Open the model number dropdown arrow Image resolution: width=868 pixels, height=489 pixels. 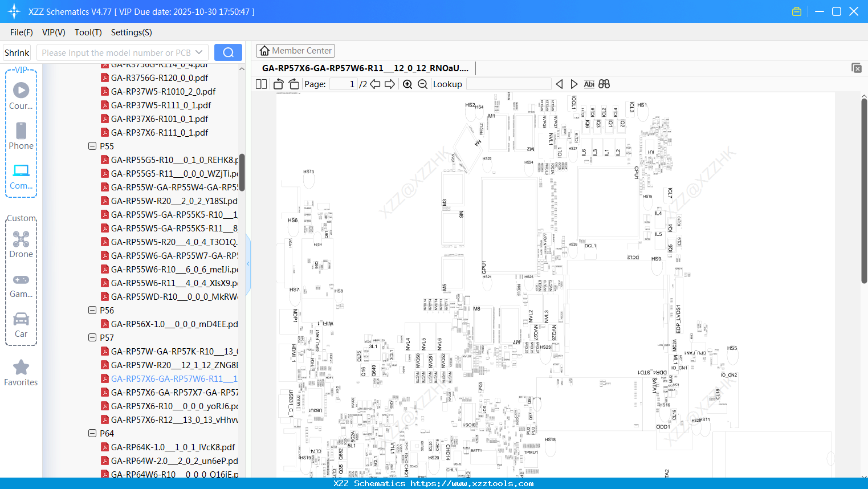coord(199,52)
